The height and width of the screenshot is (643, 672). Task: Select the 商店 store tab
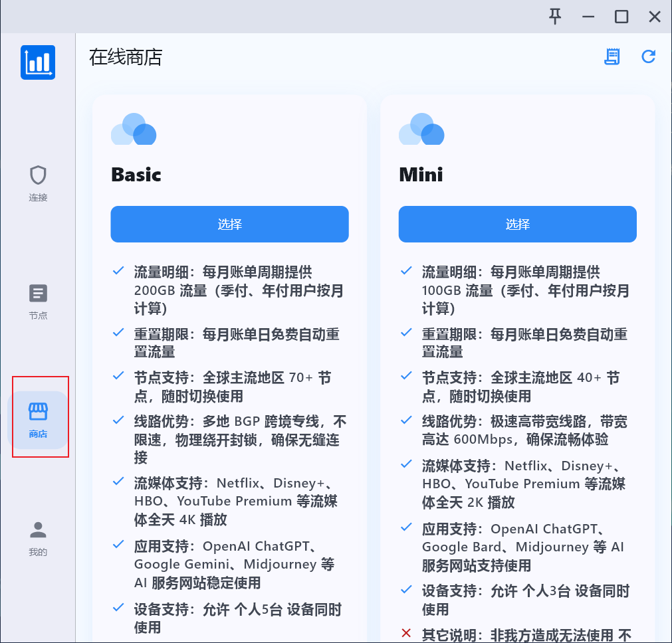[38, 420]
